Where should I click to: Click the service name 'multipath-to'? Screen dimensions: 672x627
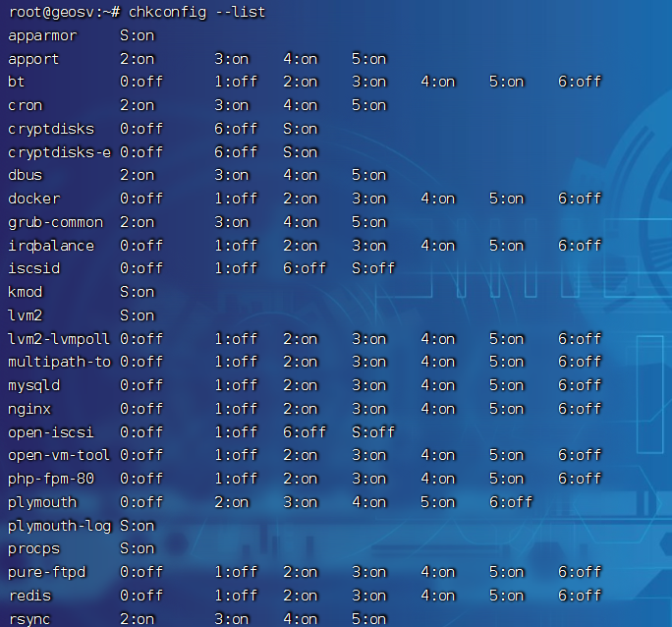click(x=60, y=362)
